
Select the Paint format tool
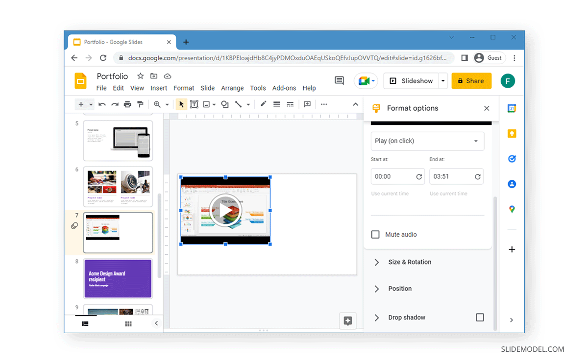(x=140, y=104)
